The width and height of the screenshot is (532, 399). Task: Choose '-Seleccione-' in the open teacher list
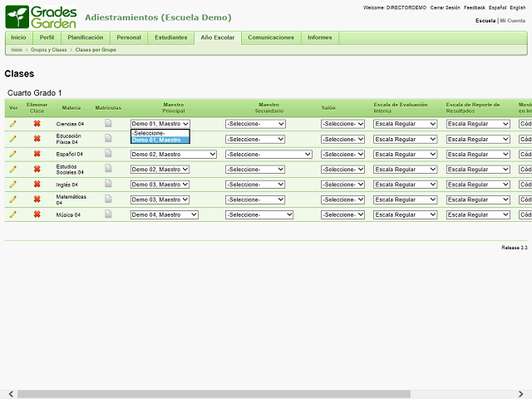click(x=160, y=133)
